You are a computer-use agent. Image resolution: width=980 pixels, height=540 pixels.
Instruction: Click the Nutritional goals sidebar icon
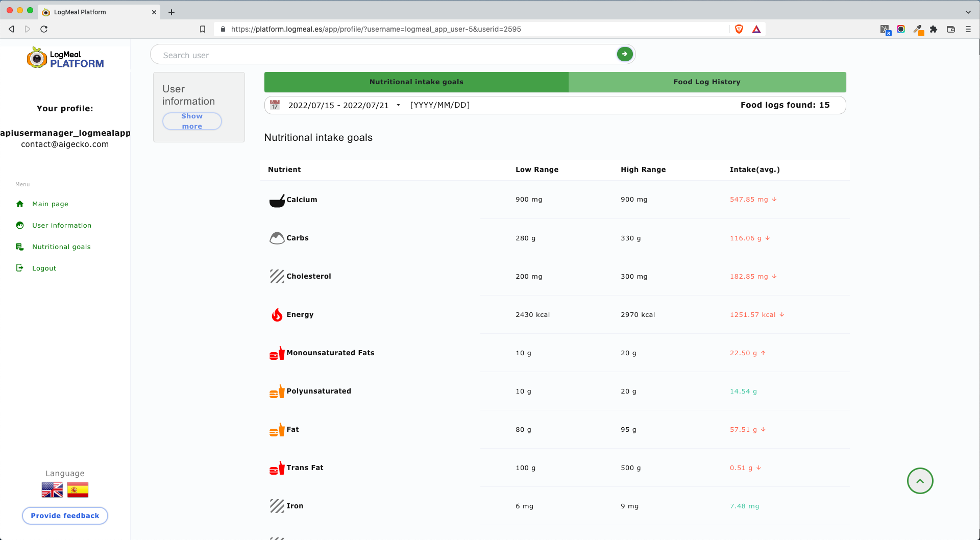coord(19,247)
